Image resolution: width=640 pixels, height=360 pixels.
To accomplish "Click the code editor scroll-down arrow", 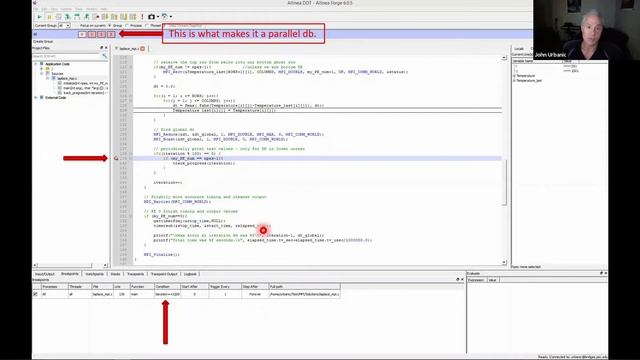I will pos(504,262).
